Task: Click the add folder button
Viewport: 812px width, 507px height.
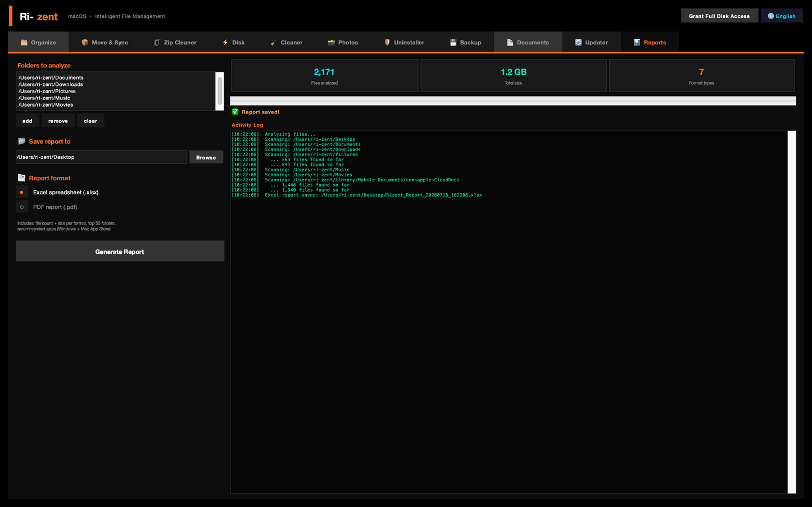Action: click(x=28, y=121)
